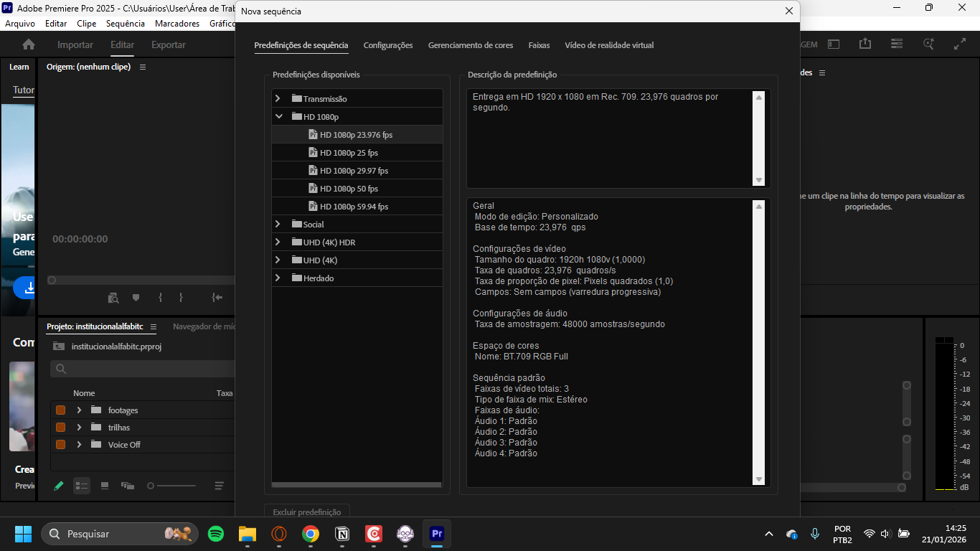The width and height of the screenshot is (980, 551).
Task: Click the Excluir predefinição button
Action: 307,512
